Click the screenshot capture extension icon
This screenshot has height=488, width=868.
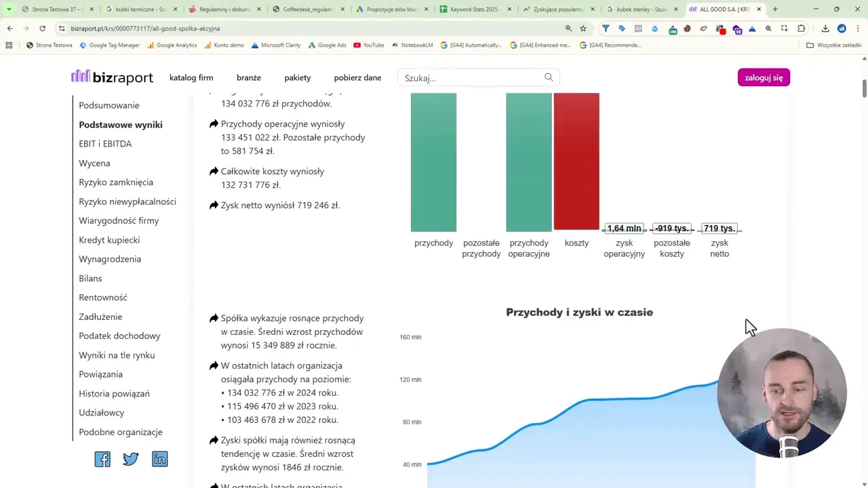tap(785, 28)
